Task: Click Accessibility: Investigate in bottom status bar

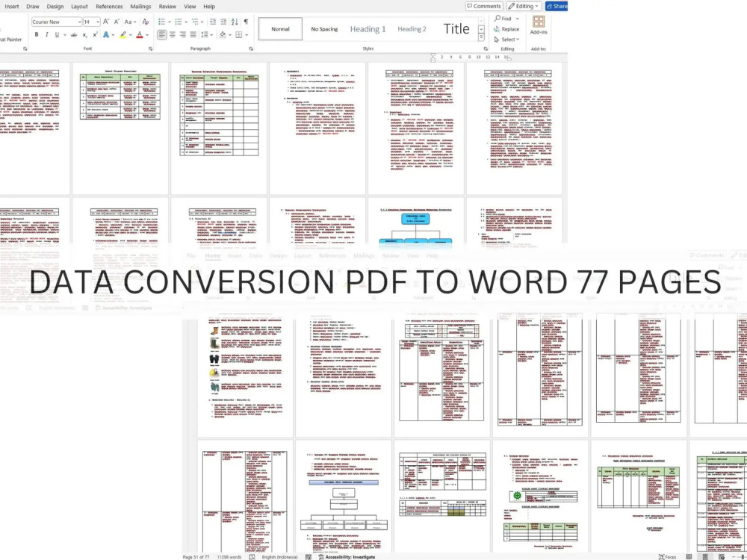Action: click(x=347, y=557)
